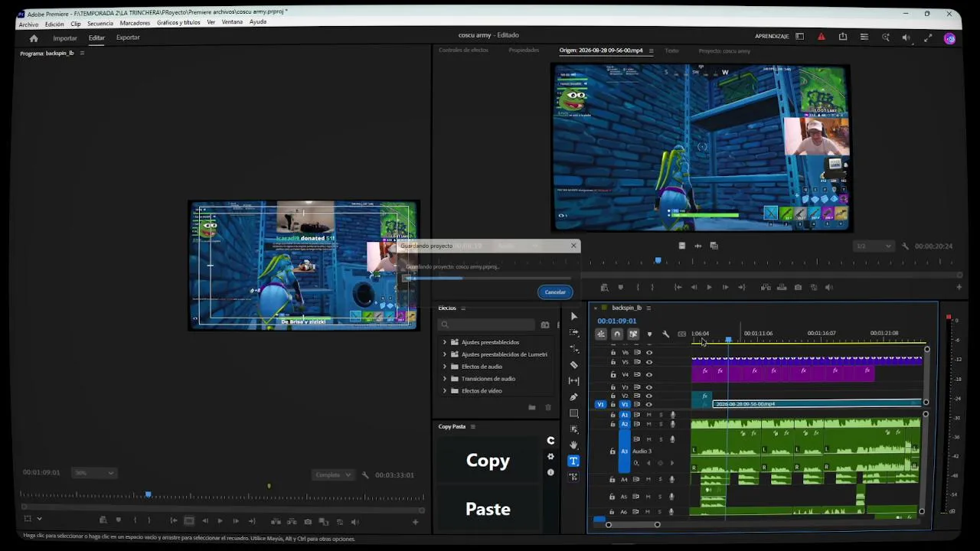Toggle linked selection in timeline
980x551 pixels.
pos(633,334)
